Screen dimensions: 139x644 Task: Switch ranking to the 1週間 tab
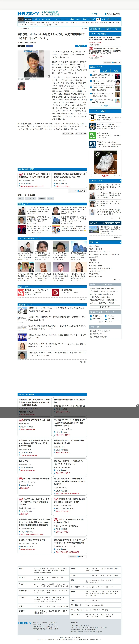click(x=116, y=71)
